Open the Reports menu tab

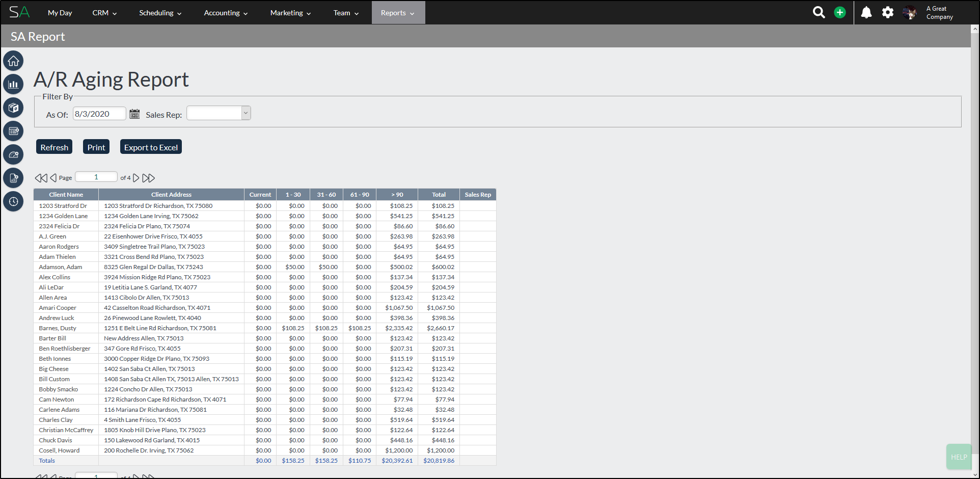pyautogui.click(x=397, y=13)
